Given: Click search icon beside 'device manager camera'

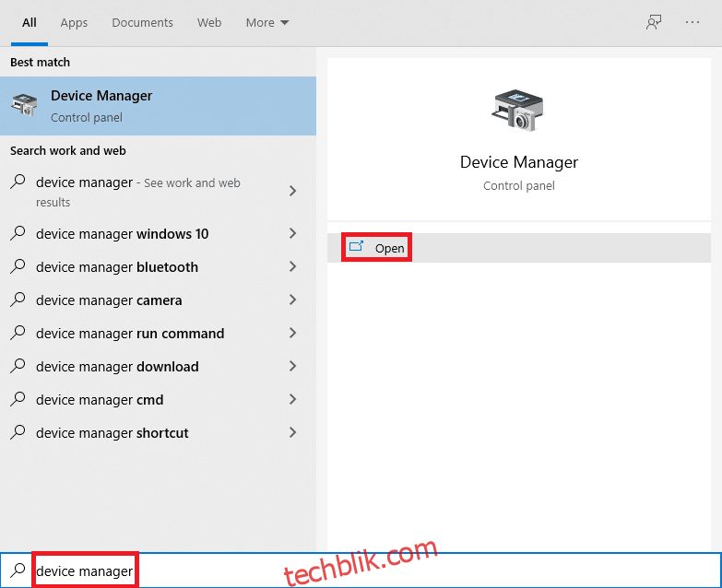Looking at the screenshot, I should (18, 299).
